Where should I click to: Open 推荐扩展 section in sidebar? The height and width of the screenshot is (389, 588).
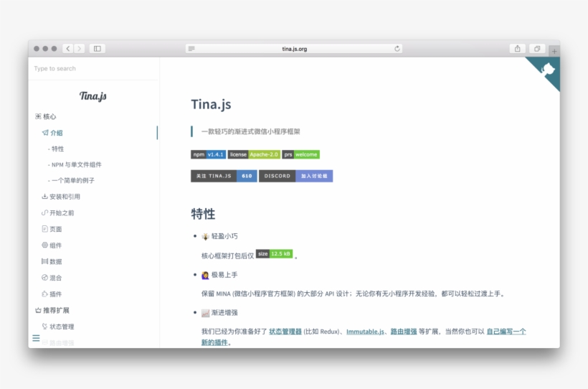[x=52, y=310]
